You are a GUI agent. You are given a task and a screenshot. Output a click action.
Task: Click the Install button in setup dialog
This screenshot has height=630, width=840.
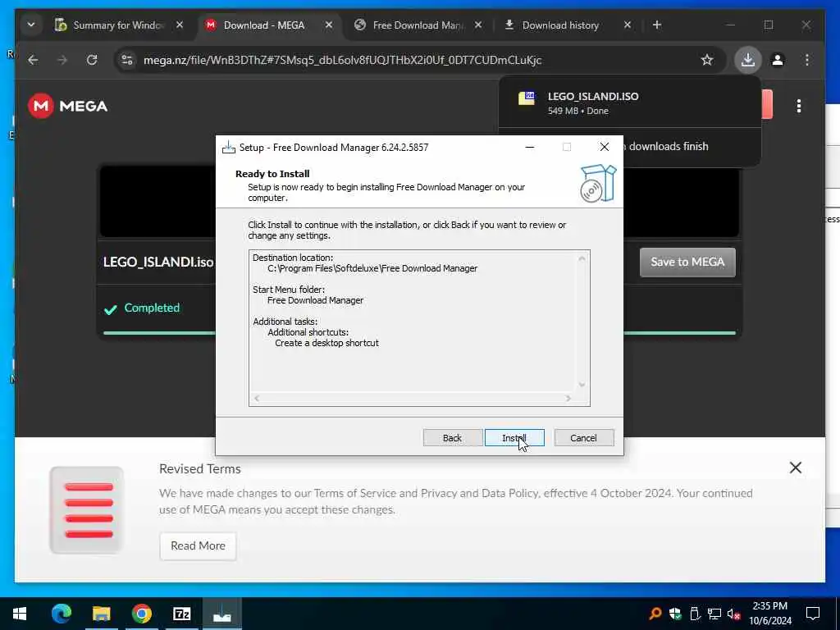coord(514,438)
